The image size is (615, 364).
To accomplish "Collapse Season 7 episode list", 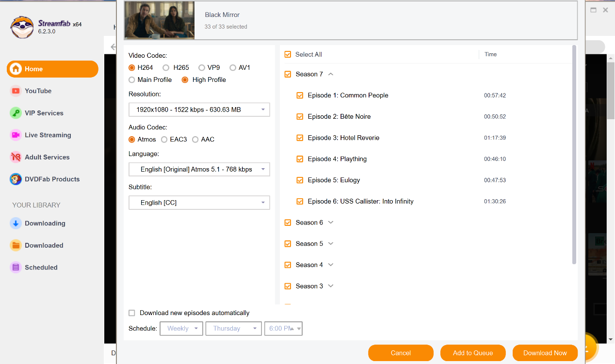I will pyautogui.click(x=331, y=74).
